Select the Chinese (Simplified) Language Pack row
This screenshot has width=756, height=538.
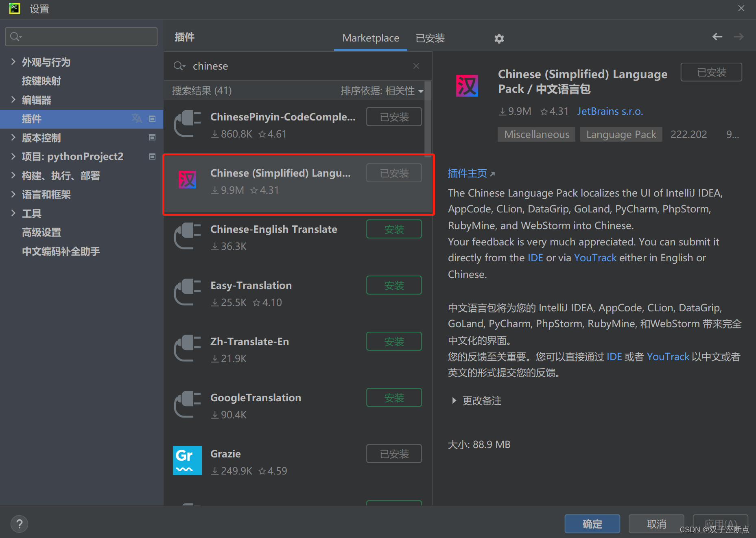coord(298,184)
